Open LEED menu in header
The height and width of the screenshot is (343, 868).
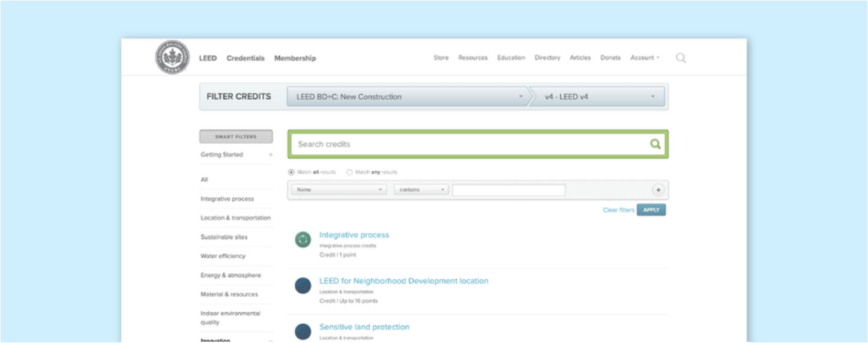point(208,58)
